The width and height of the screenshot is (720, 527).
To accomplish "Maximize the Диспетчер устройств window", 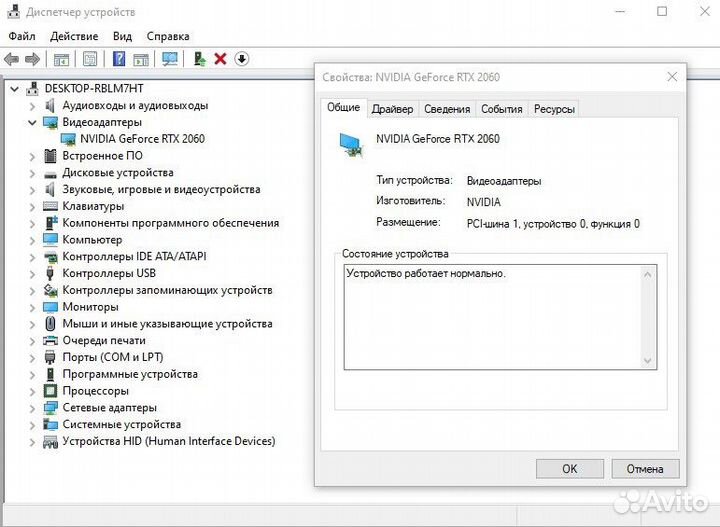I will coord(662,11).
